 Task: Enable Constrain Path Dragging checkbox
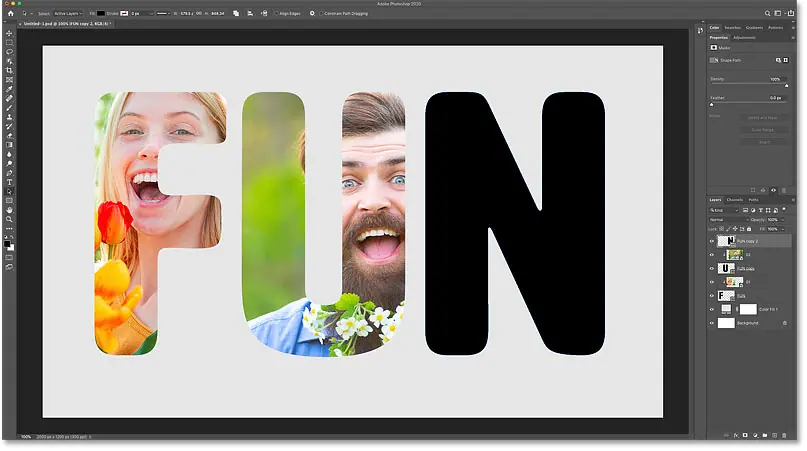point(321,13)
